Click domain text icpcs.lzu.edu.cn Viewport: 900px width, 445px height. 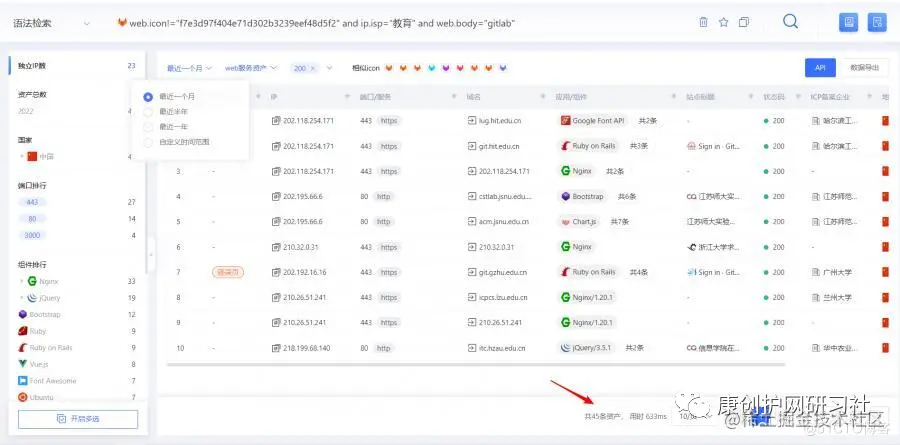pyautogui.click(x=503, y=297)
